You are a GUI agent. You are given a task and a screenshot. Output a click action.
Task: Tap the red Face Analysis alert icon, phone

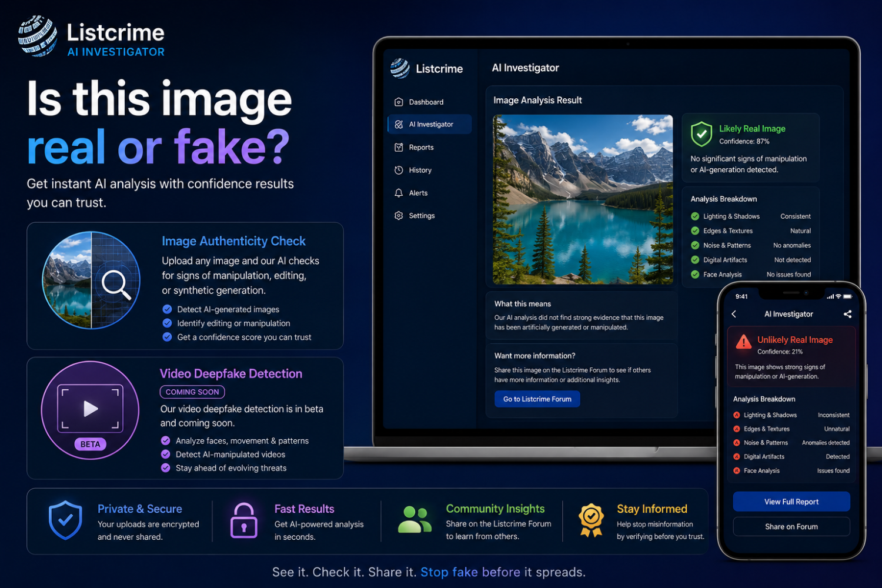[737, 470]
